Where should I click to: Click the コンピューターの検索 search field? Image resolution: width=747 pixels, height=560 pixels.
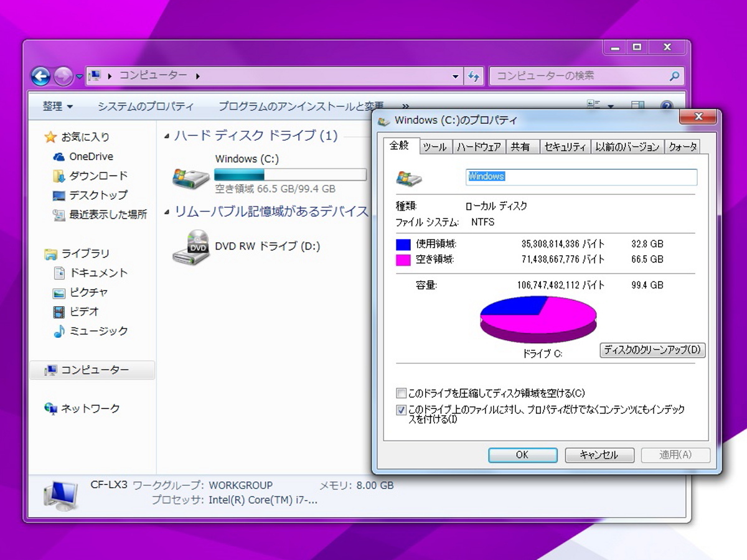tap(586, 76)
